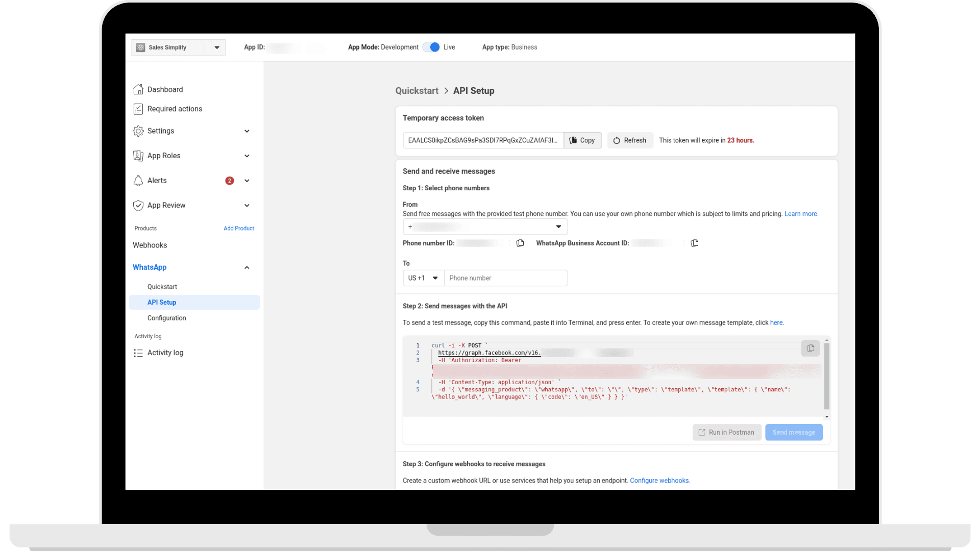Go back via the Quickstart breadcrumb
Image resolution: width=980 pixels, height=551 pixels.
(416, 90)
